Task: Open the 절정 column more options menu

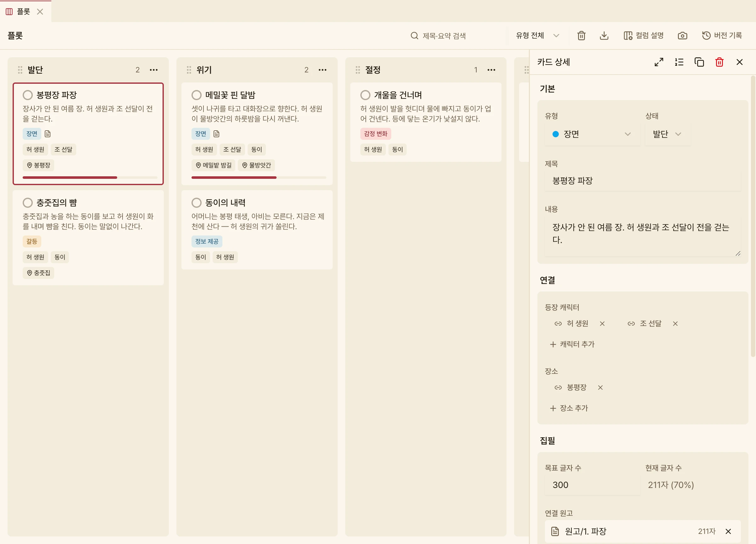Action: click(x=491, y=70)
